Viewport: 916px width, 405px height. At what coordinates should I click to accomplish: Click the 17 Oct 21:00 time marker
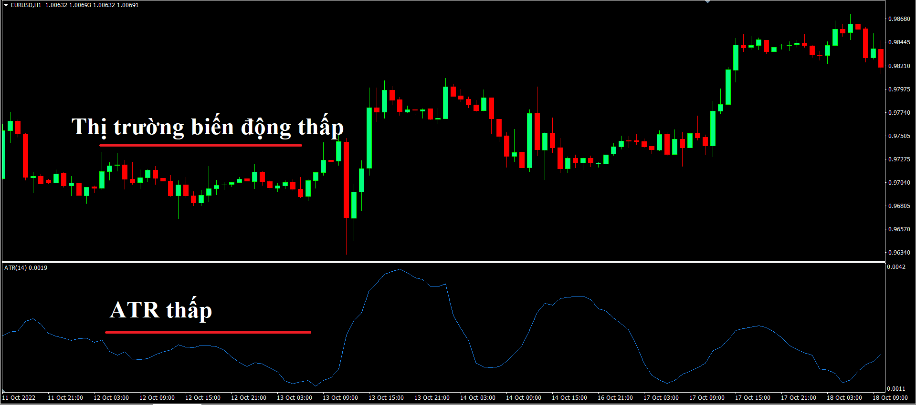[x=797, y=397]
